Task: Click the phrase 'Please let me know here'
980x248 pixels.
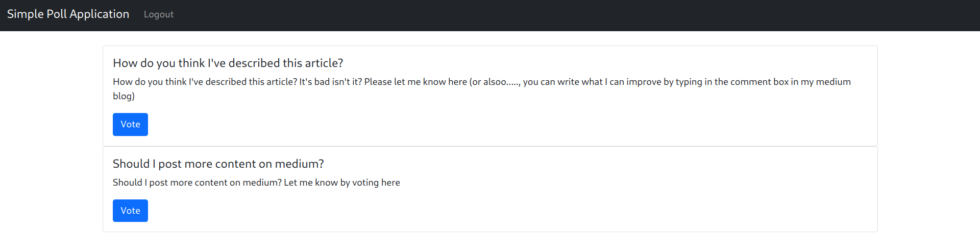Action: tap(415, 82)
